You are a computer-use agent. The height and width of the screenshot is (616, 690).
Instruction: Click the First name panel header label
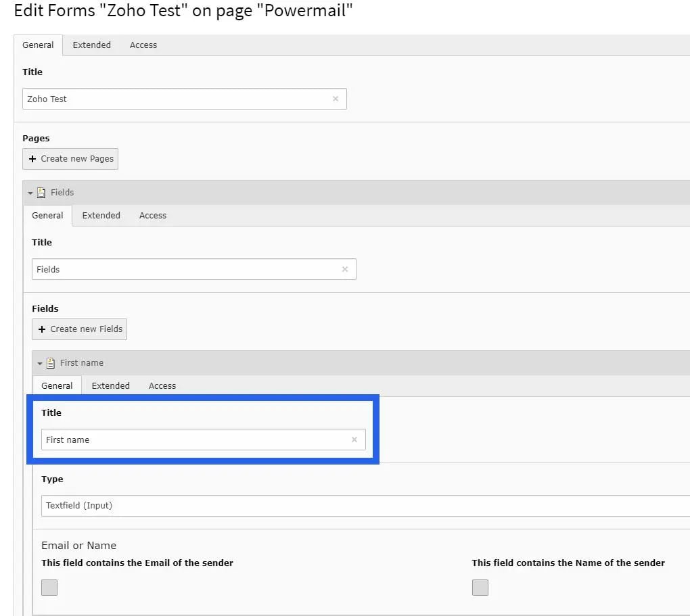tap(82, 363)
